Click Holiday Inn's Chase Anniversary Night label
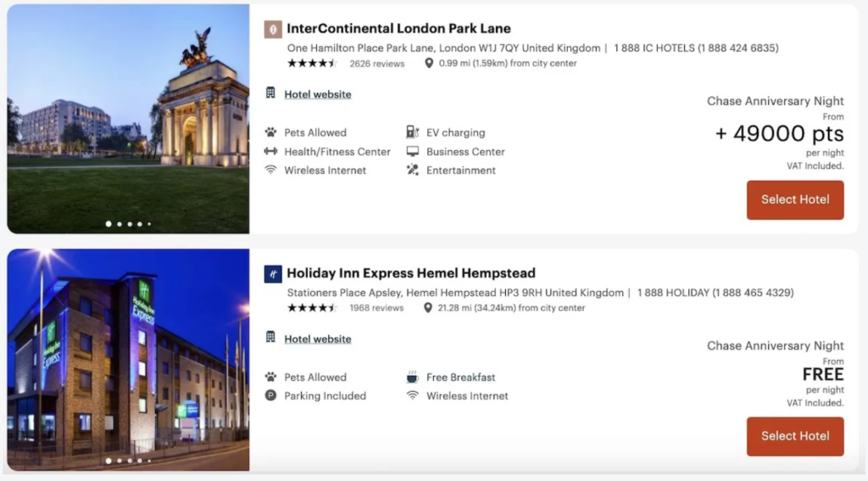Viewport: 868px width, 481px height. coord(775,346)
